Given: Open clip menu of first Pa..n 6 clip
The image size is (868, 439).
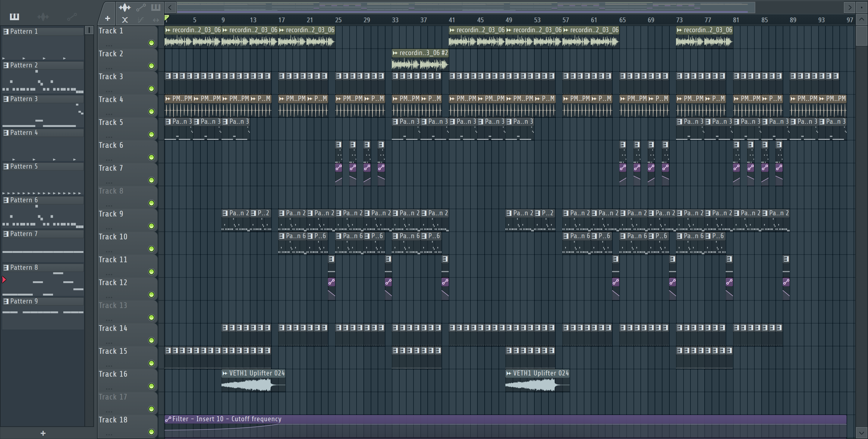Looking at the screenshot, I should tap(282, 236).
